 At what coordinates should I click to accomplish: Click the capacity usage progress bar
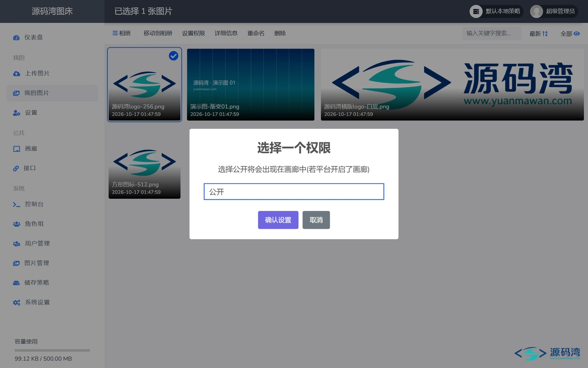[x=52, y=350]
